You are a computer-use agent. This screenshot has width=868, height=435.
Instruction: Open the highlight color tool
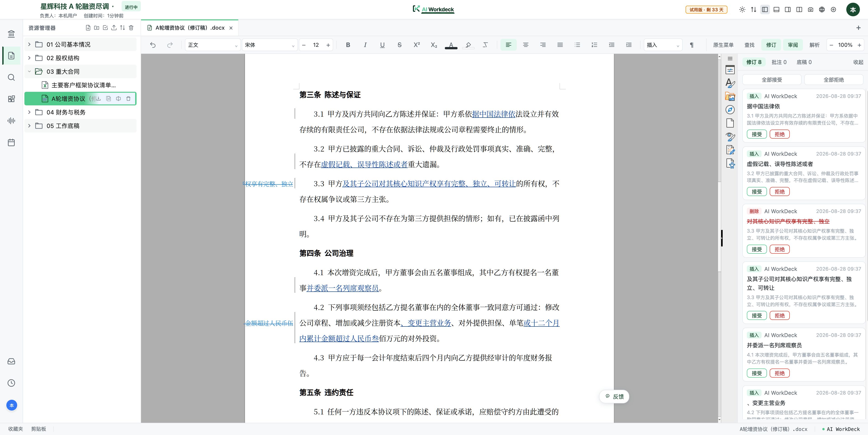click(x=468, y=45)
